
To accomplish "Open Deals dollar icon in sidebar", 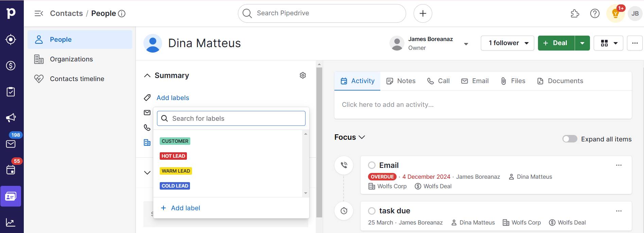I will [x=11, y=65].
